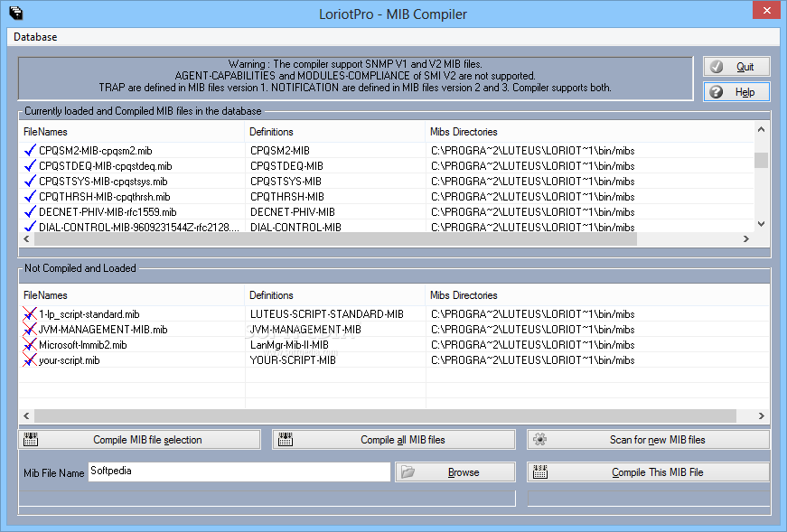The height and width of the screenshot is (532, 787).
Task: Click scroll right arrow of compiled list
Action: click(746, 239)
